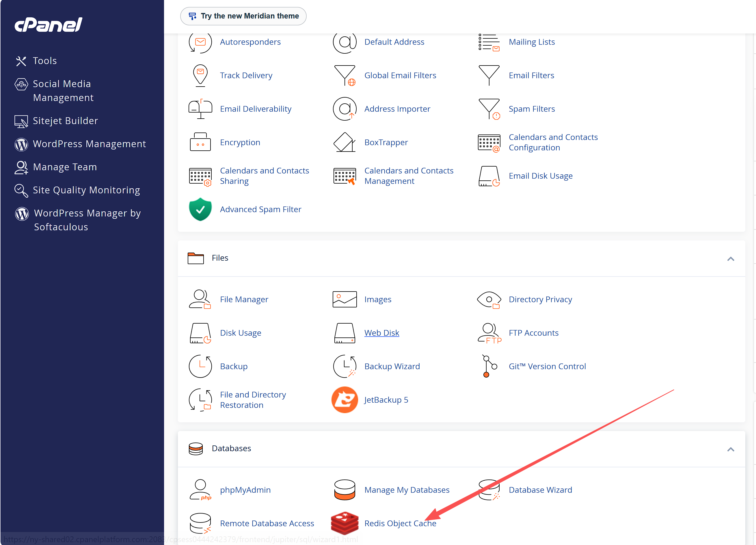Click the JetBackup 5 orange icon

tap(345, 400)
